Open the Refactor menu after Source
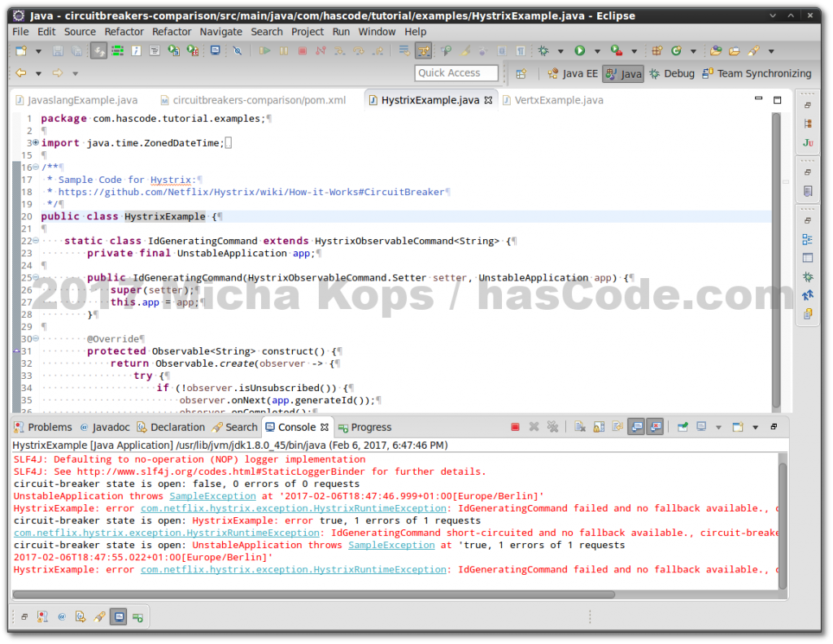The image size is (833, 644). pos(124,32)
